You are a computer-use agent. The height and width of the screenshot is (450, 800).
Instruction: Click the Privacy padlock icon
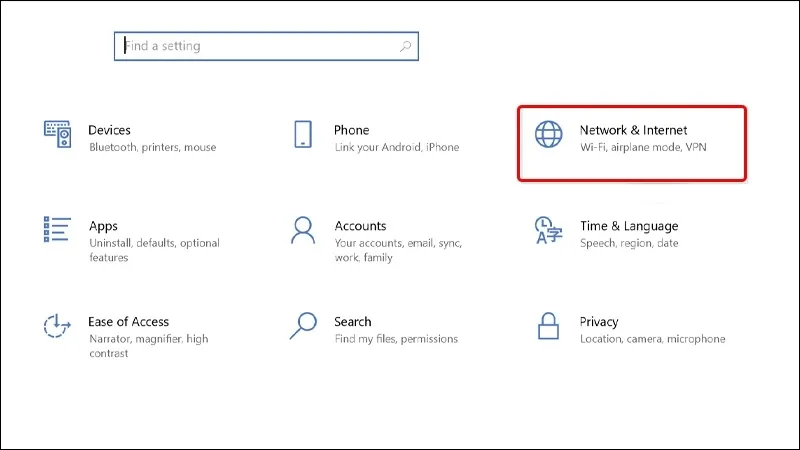pyautogui.click(x=548, y=326)
